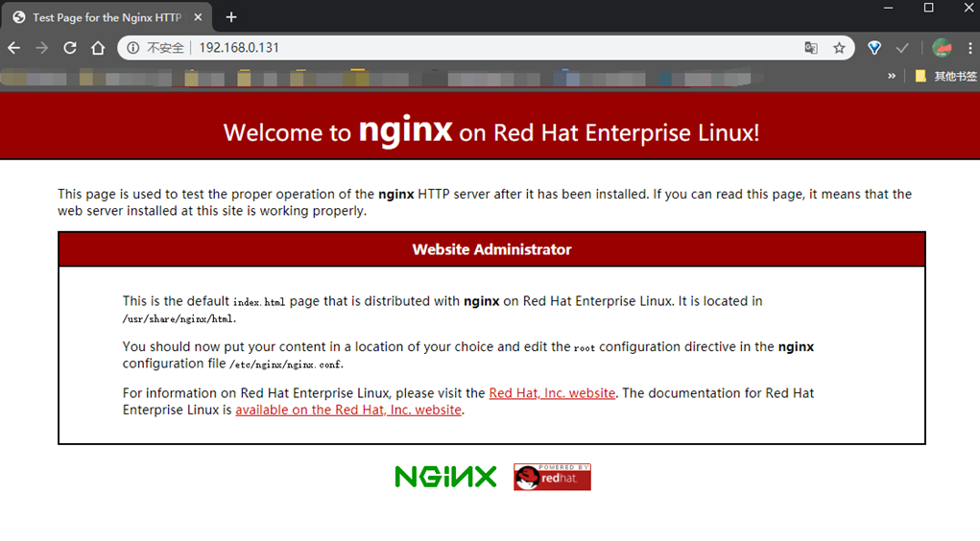Click the /usr/share/nginx/html path text

click(179, 318)
